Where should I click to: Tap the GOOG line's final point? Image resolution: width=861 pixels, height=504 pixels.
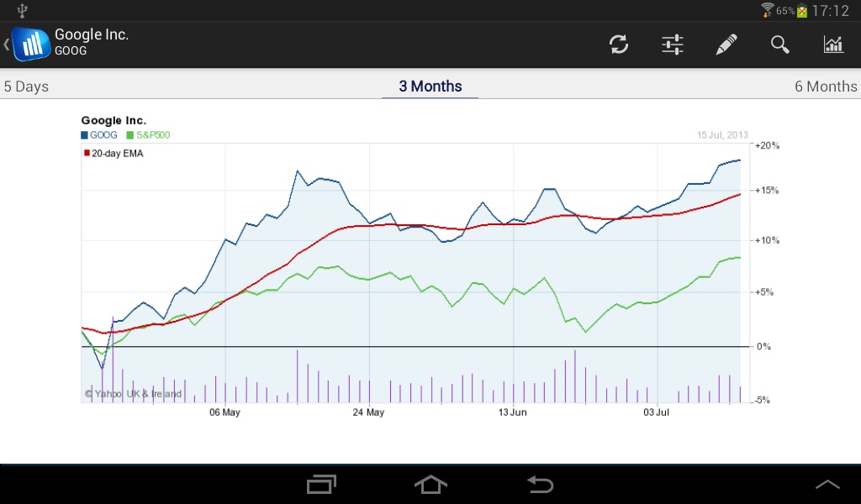coord(740,160)
